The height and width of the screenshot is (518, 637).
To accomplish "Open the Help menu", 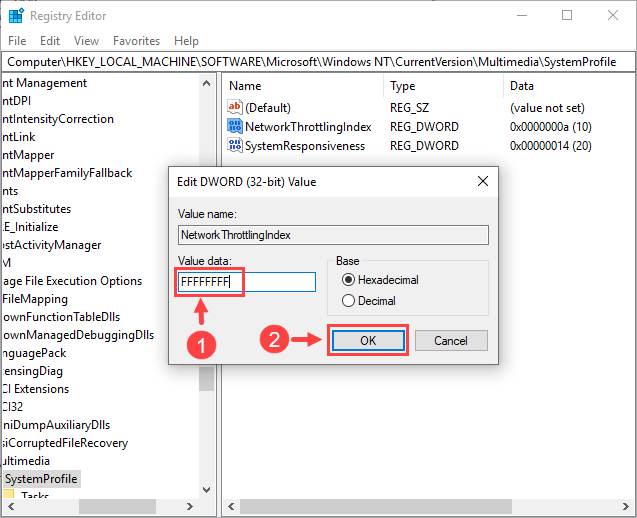I will pyautogui.click(x=186, y=41).
